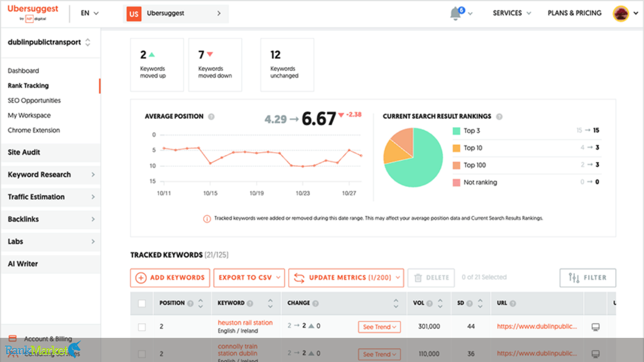Open the Update Metrics dropdown

tap(346, 278)
